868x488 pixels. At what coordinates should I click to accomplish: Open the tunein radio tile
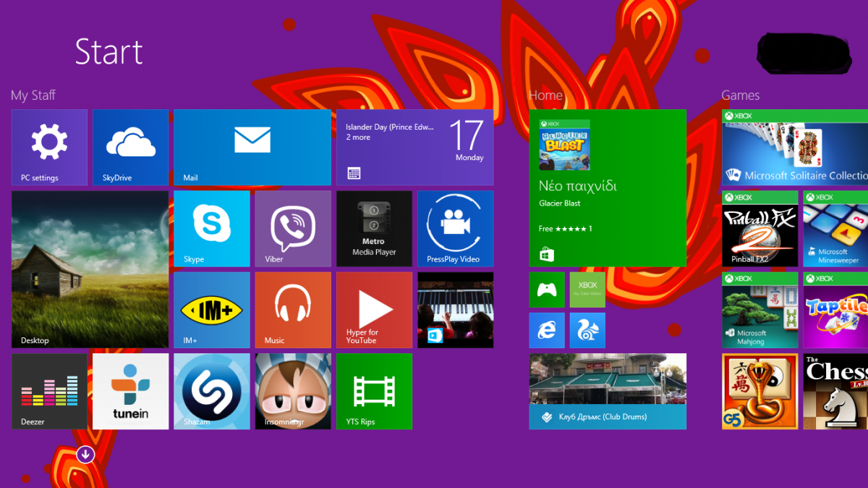click(131, 392)
